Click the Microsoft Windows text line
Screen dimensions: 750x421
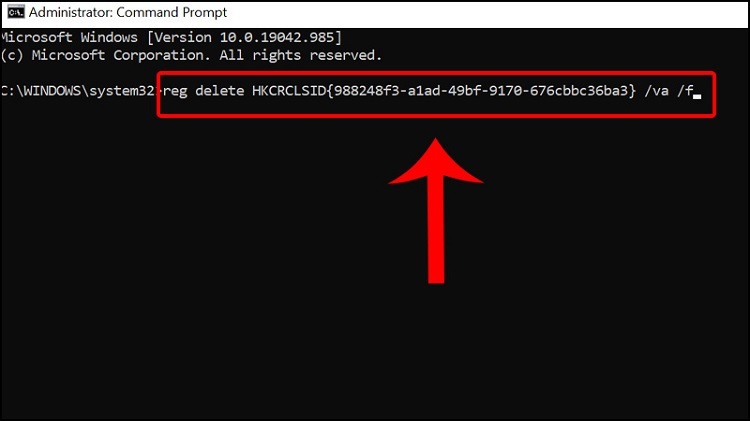point(171,37)
